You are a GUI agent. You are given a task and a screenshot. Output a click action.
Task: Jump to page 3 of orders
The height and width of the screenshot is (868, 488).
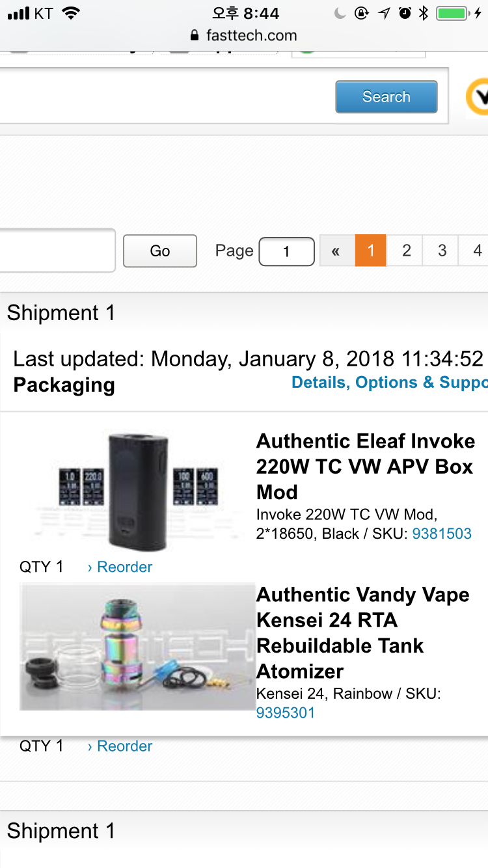[x=442, y=251]
